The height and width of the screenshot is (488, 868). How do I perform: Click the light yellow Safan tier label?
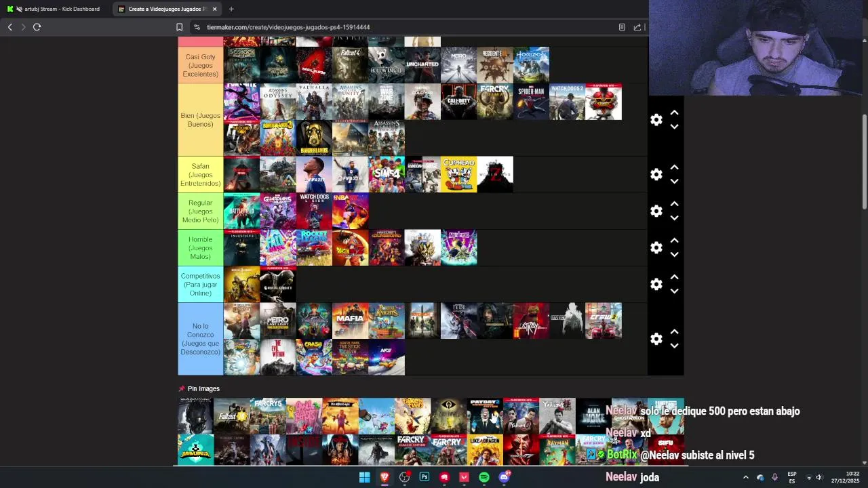pos(200,175)
